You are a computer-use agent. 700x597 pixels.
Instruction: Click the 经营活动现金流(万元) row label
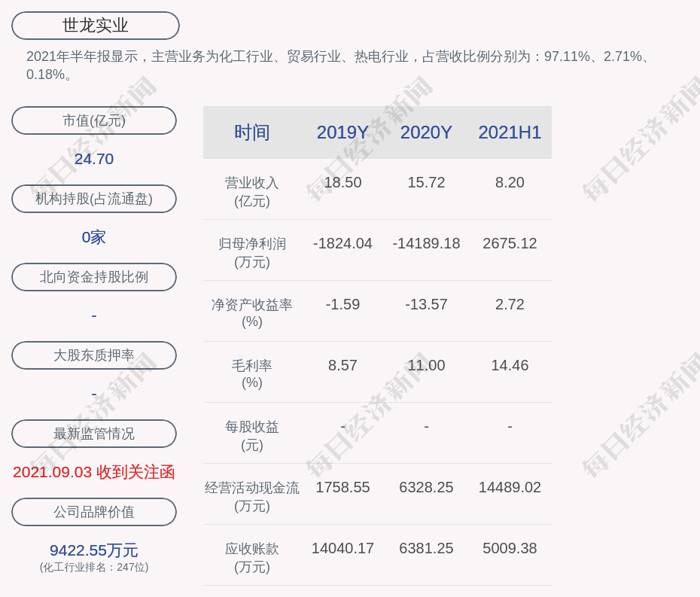[251, 496]
